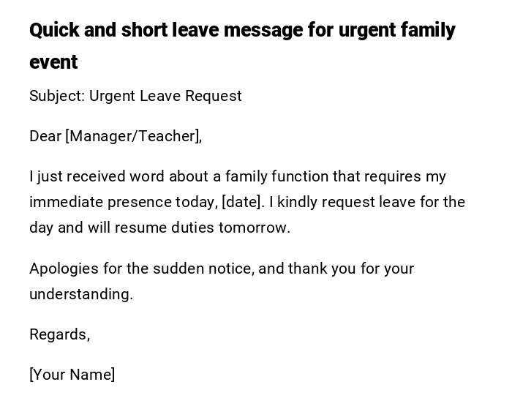Click the "Urgent Leave Request" subject text
This screenshot has height=420, width=512.
165,96
